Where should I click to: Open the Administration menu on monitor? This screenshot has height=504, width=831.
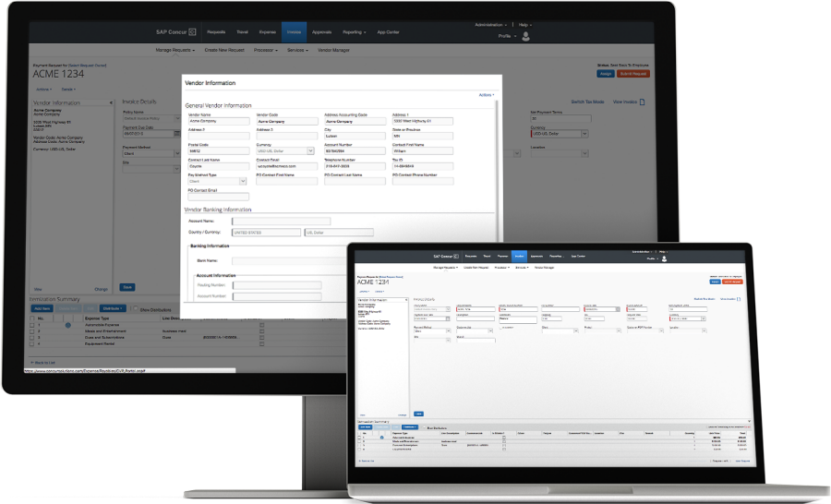tap(491, 24)
